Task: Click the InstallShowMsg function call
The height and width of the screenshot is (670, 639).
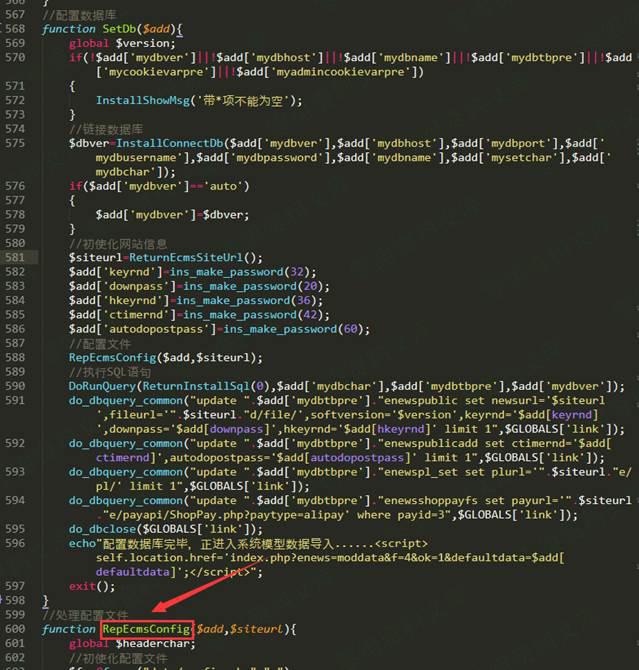Action: pyautogui.click(x=142, y=100)
